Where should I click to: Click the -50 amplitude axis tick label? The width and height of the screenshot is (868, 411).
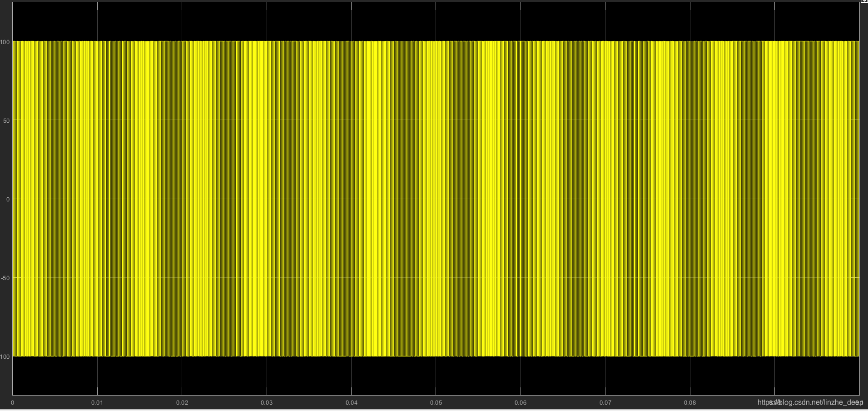click(x=5, y=278)
